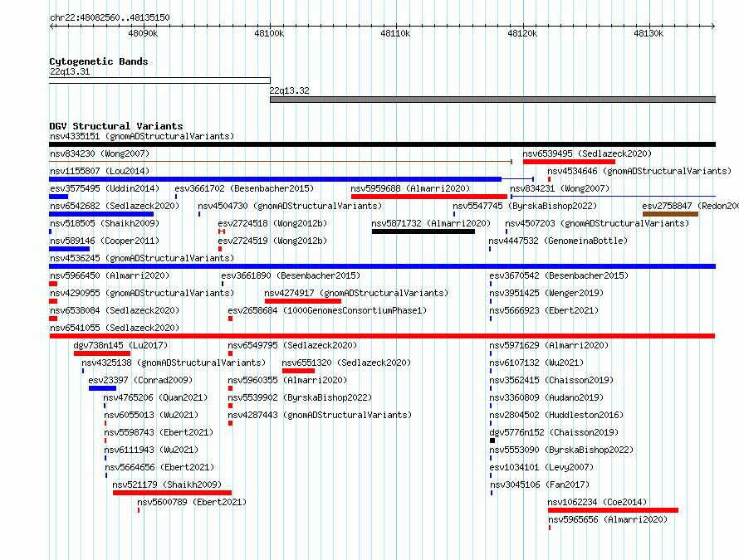Click esv2658684 1000GenomesConsortiumPhase1 label
739x560 pixels.
pos(327,310)
